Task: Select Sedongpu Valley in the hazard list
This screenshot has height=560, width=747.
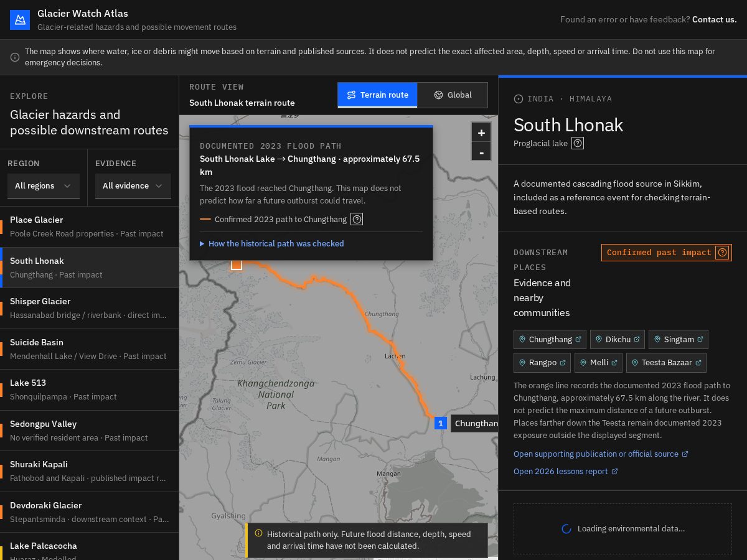Action: [89, 431]
